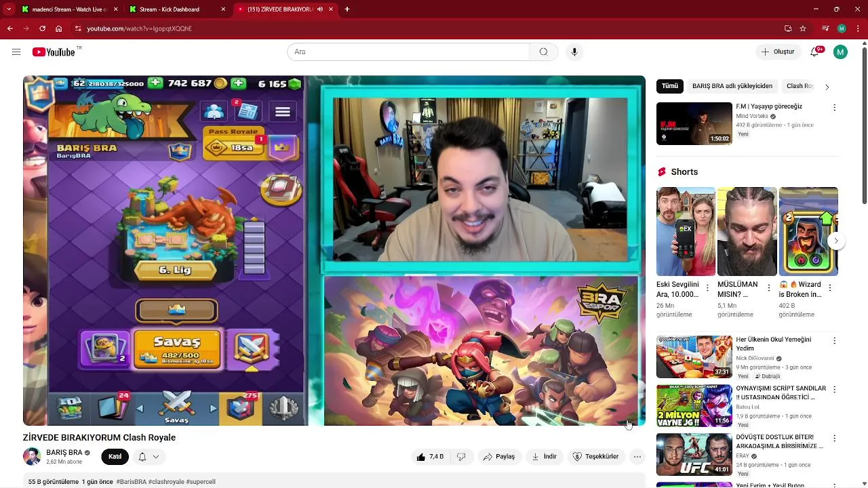Open the browser profile avatar in toolbar
The width and height of the screenshot is (868, 488).
coord(842,28)
